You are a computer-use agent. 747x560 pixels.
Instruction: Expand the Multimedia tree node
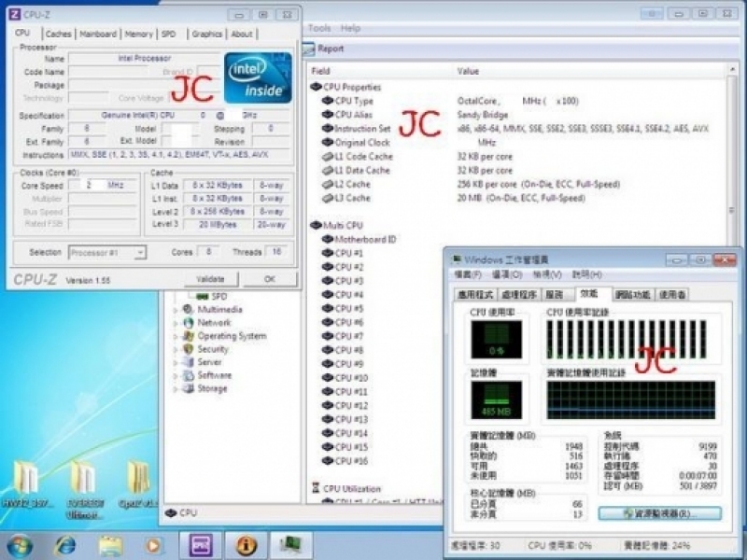176,310
